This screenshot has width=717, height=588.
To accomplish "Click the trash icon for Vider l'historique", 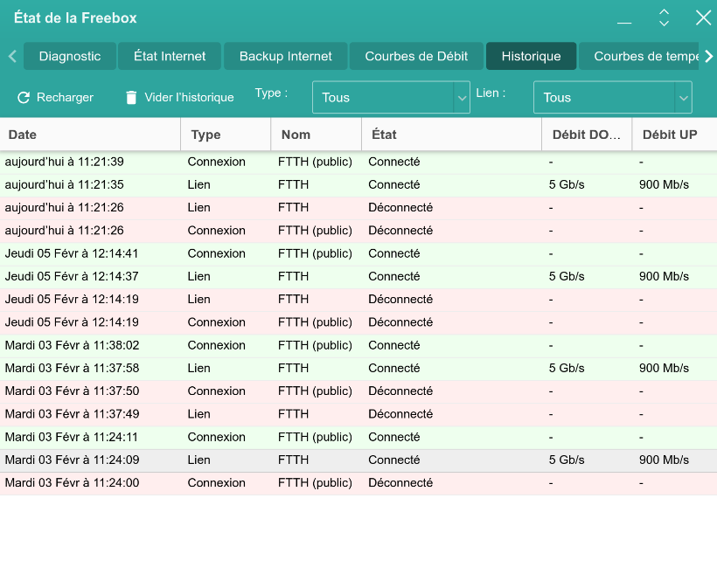I will point(131,97).
